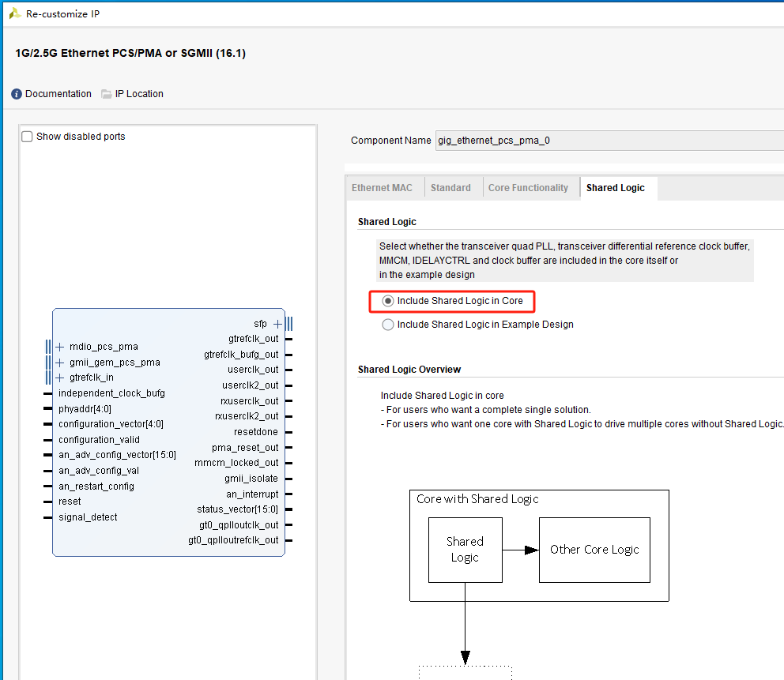Click gtrefclk_bufg_out output port

point(241,355)
